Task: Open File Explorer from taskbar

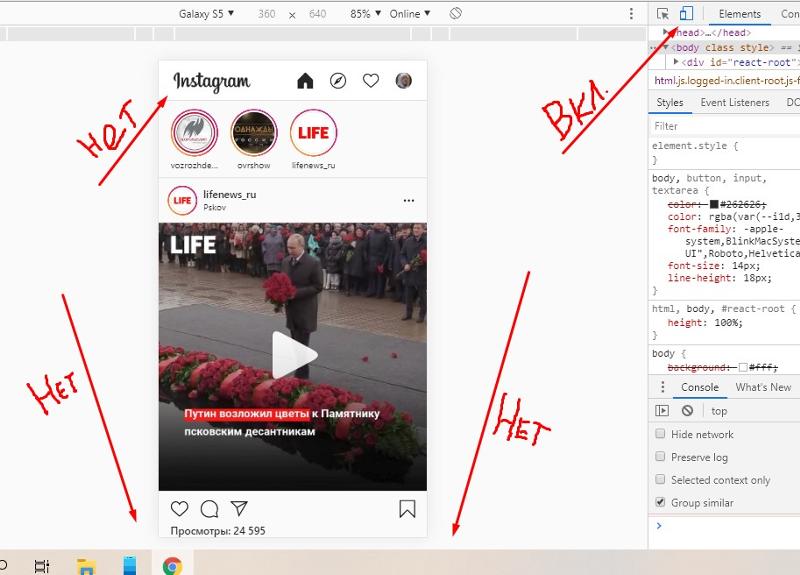Action: point(86,566)
